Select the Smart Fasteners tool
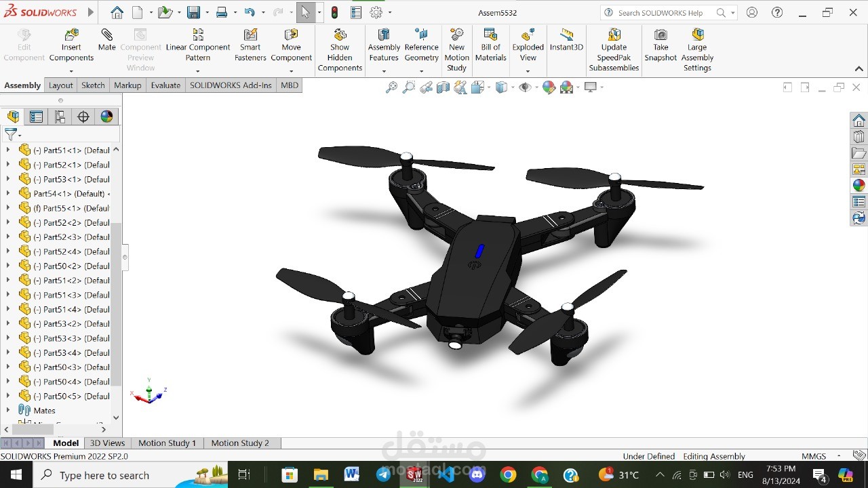 [x=250, y=41]
